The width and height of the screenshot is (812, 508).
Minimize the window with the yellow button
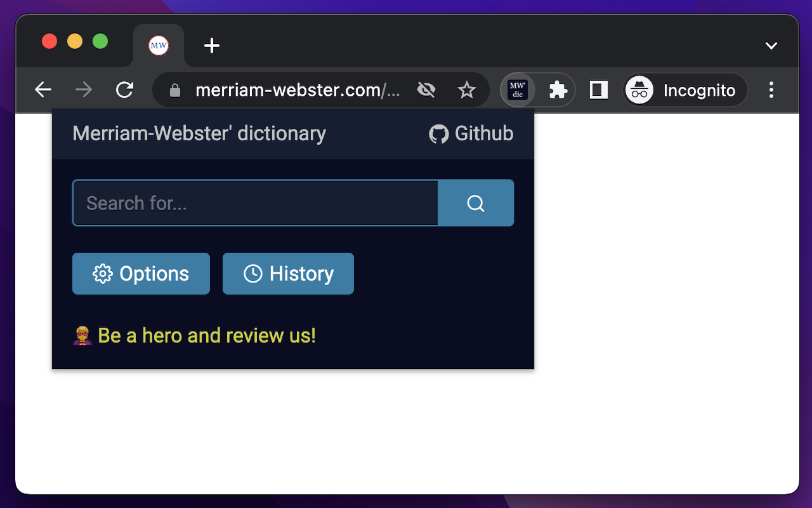(x=75, y=41)
